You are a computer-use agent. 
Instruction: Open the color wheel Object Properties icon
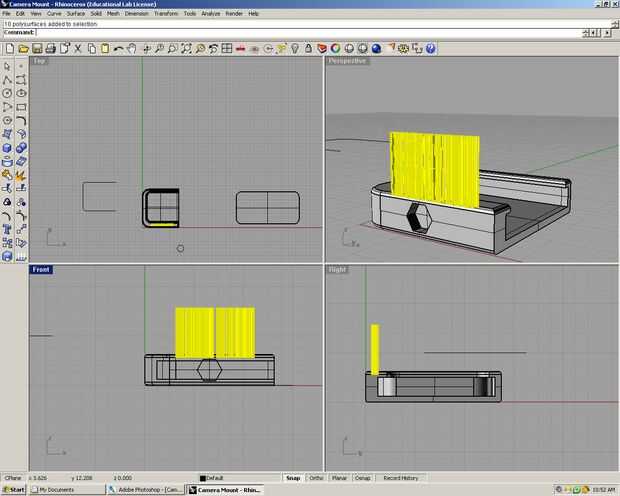pos(336,49)
